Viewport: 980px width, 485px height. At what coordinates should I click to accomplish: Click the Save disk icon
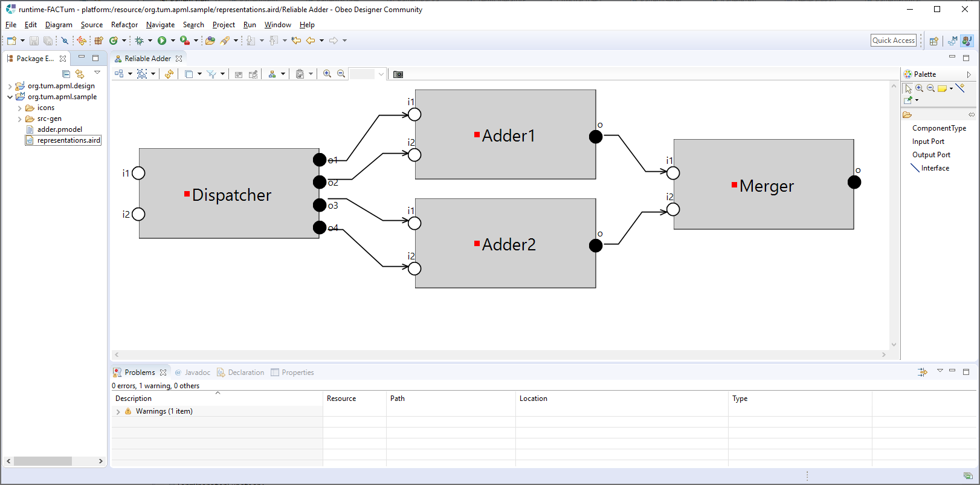click(x=34, y=41)
